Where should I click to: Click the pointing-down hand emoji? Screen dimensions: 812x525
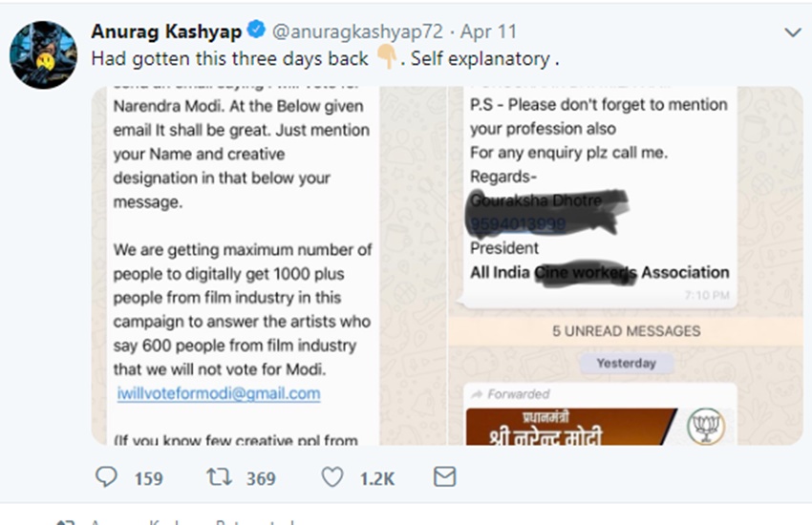coord(386,58)
